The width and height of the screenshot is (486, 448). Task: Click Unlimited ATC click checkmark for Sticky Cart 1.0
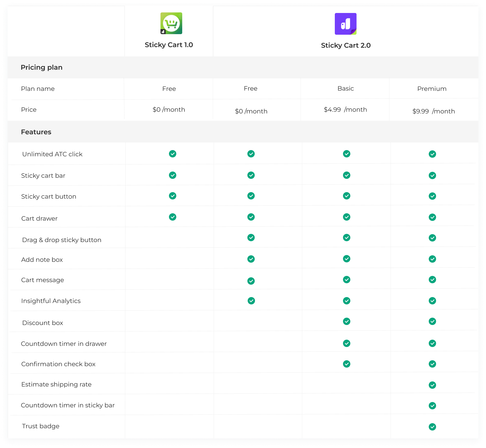173,154
